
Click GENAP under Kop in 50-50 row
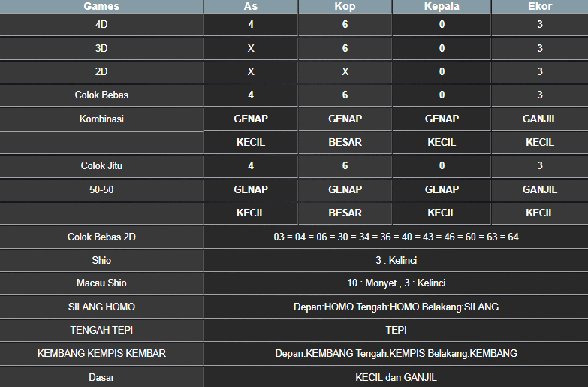point(345,189)
